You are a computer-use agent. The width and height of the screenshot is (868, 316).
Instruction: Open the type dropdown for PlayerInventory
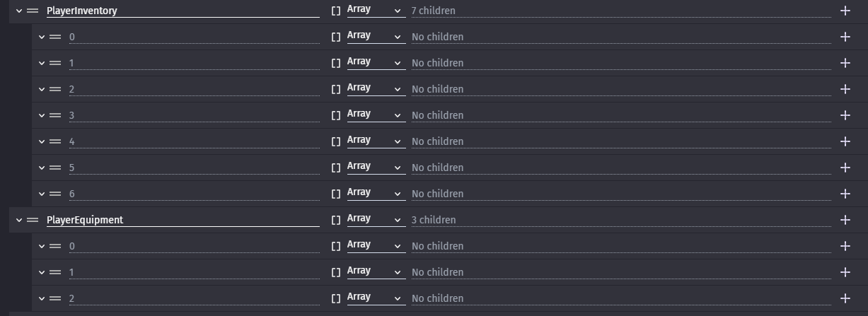375,11
